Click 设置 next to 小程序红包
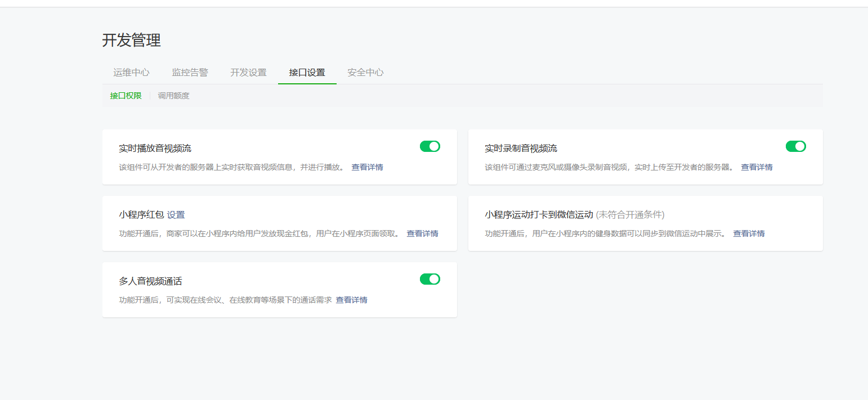The height and width of the screenshot is (400, 868). click(176, 215)
